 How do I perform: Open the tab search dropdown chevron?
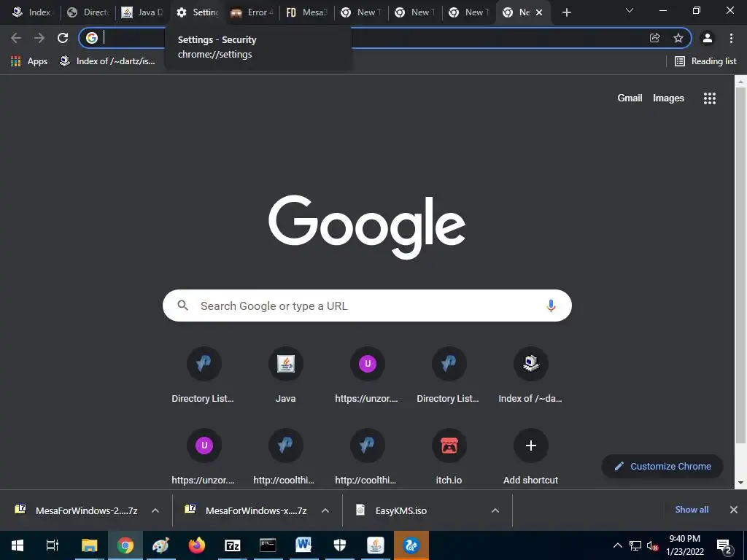(x=630, y=10)
